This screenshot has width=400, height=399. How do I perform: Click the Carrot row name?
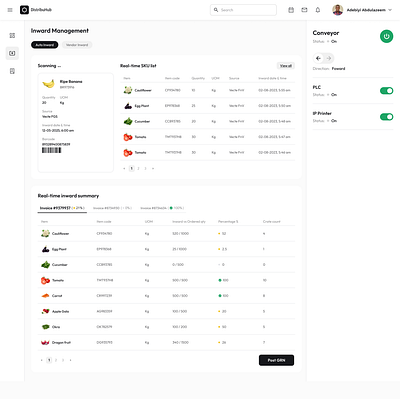(x=57, y=296)
